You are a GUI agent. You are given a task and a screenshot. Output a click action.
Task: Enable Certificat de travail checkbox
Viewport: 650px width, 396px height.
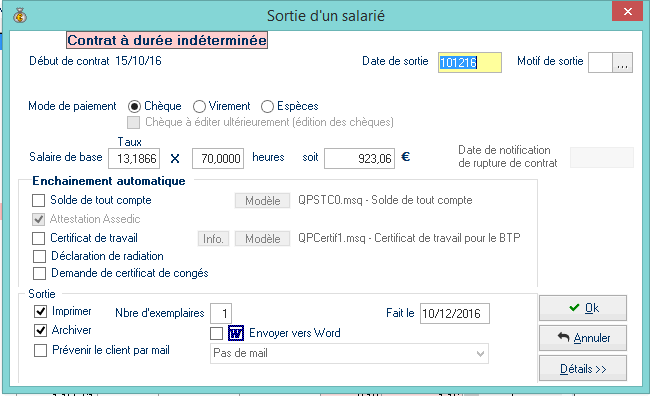(39, 238)
